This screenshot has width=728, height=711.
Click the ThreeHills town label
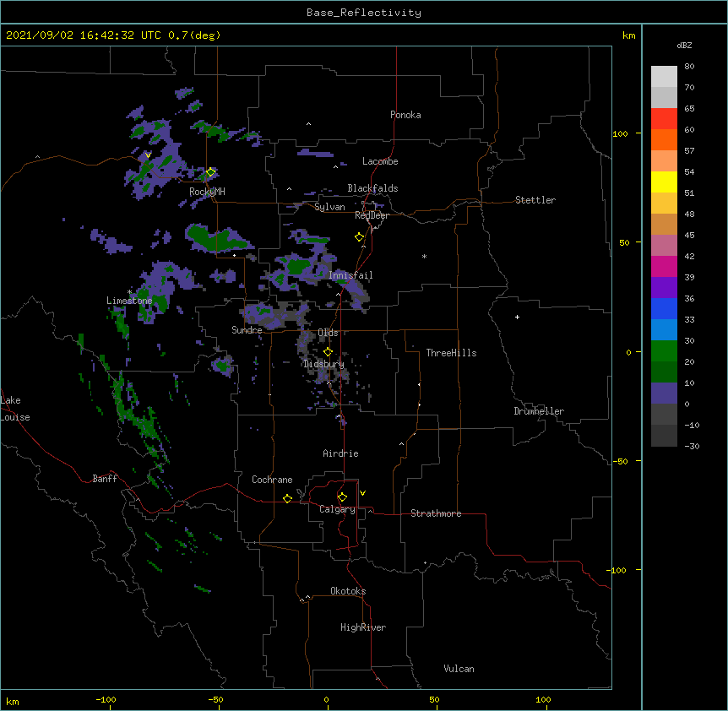coord(451,353)
